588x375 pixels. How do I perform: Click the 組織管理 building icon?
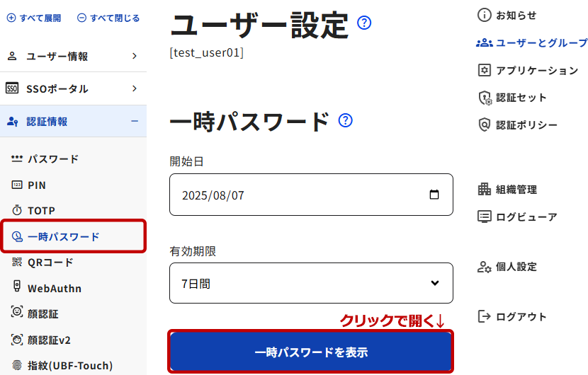(x=485, y=189)
